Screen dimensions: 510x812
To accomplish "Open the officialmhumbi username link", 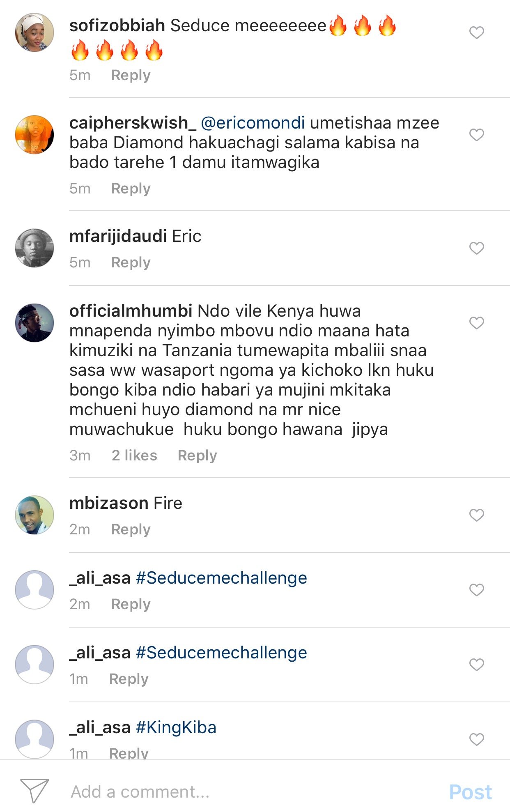I will point(131,311).
